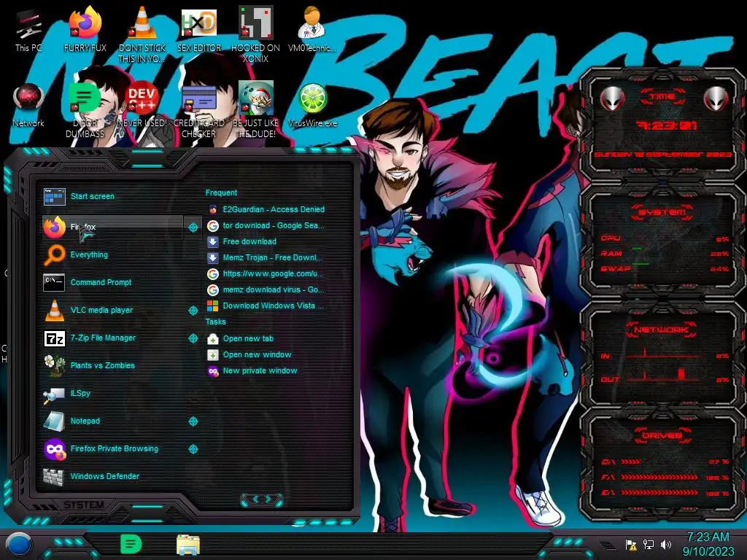Open the SEX EDITOR HxD desktop shortcut
This screenshot has width=747, height=560.
198,30
